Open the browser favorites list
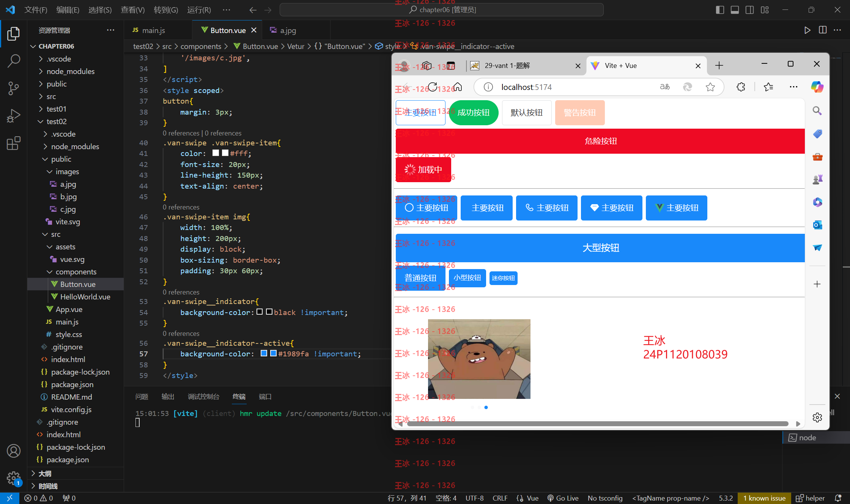Screen dimensions: 850x504 [768, 87]
